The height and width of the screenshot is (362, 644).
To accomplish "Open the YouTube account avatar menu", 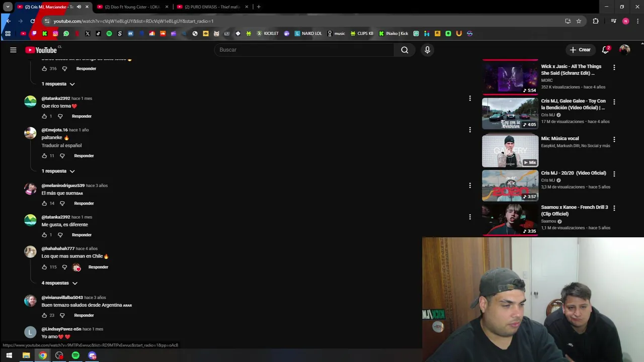I will [624, 50].
